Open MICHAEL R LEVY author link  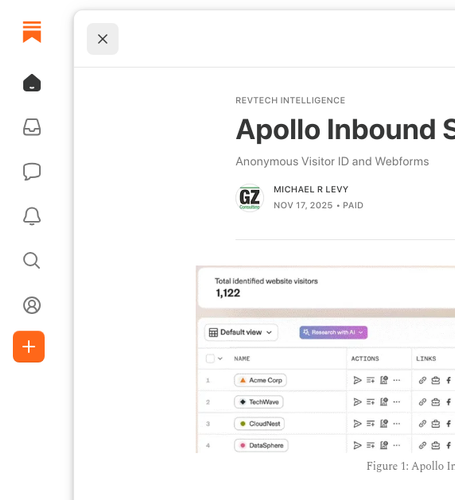[x=311, y=189]
